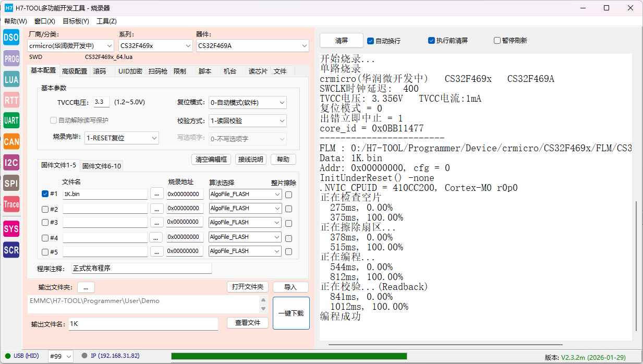
Task: Switch to the LUA scripting mode
Action: [11, 79]
